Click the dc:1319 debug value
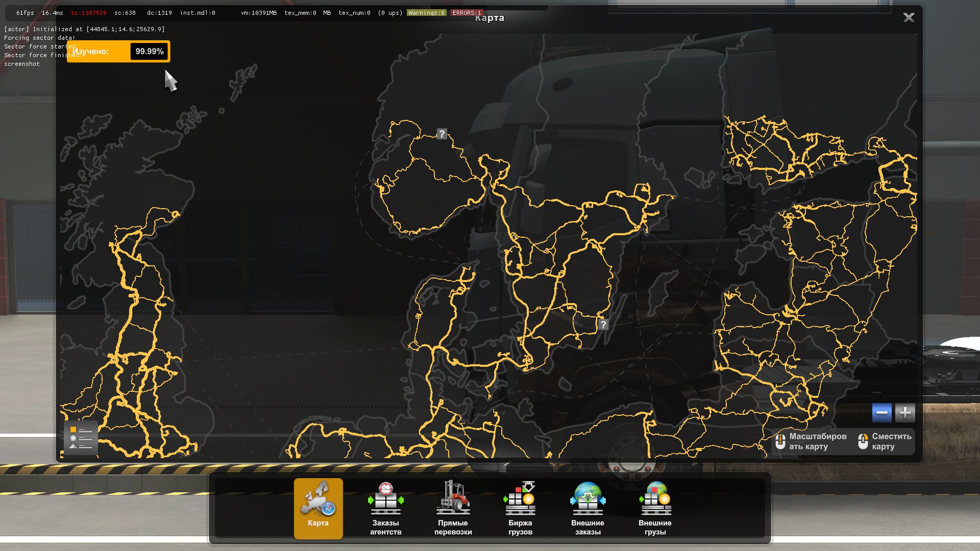 point(159,13)
